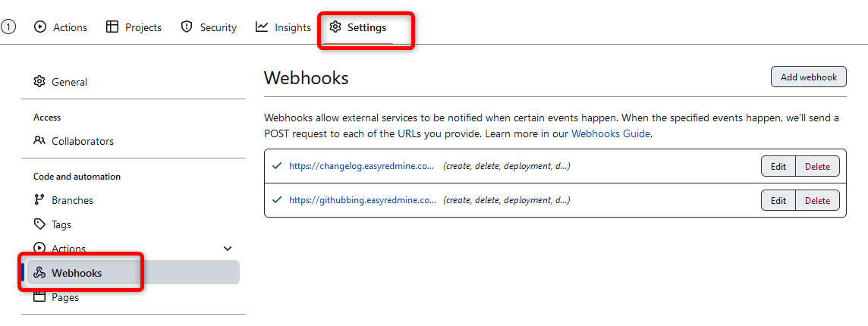The image size is (868, 326).
Task: Expand the sidebar Actions chevron
Action: tap(227, 249)
